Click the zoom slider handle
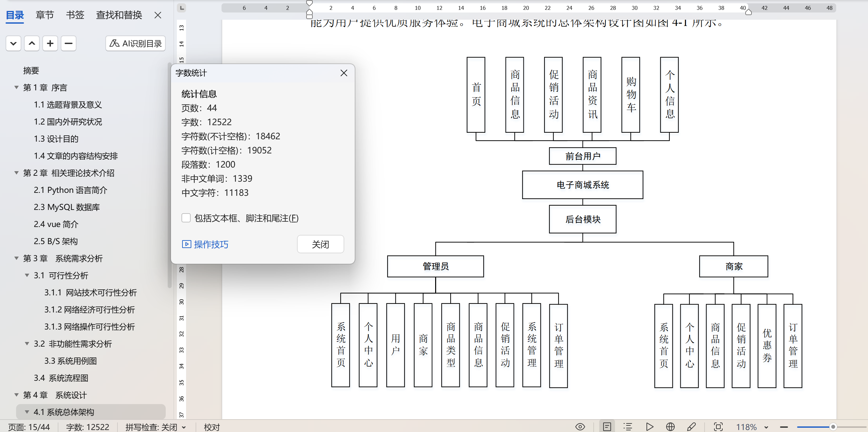Viewport: 868px width, 432px height. (833, 427)
